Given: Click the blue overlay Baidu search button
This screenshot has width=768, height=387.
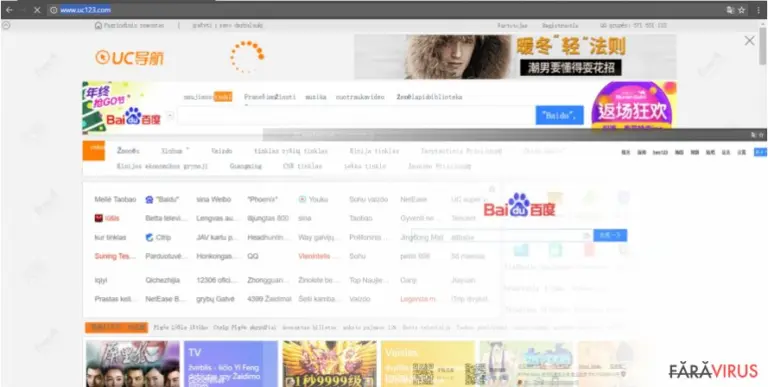Looking at the screenshot, I should pos(610,236).
